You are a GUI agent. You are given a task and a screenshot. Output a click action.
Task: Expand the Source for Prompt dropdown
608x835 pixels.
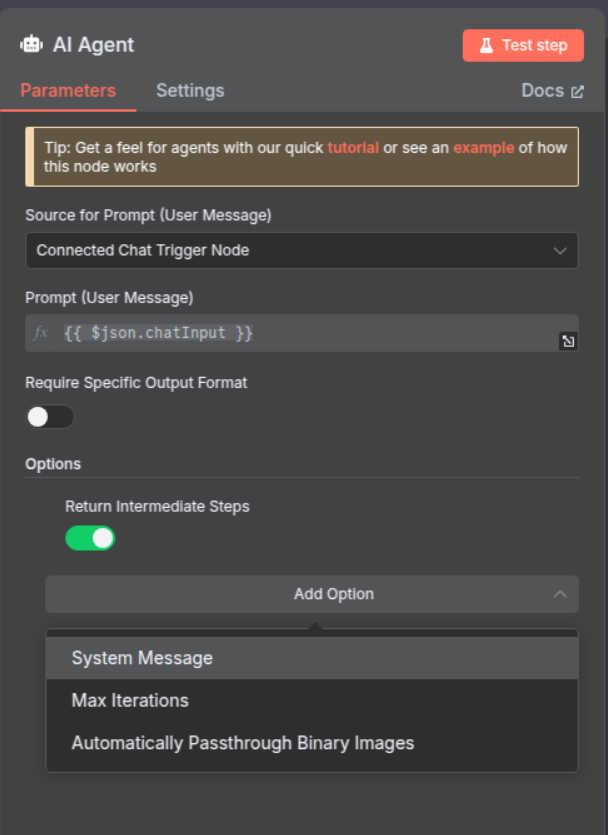[x=301, y=250]
